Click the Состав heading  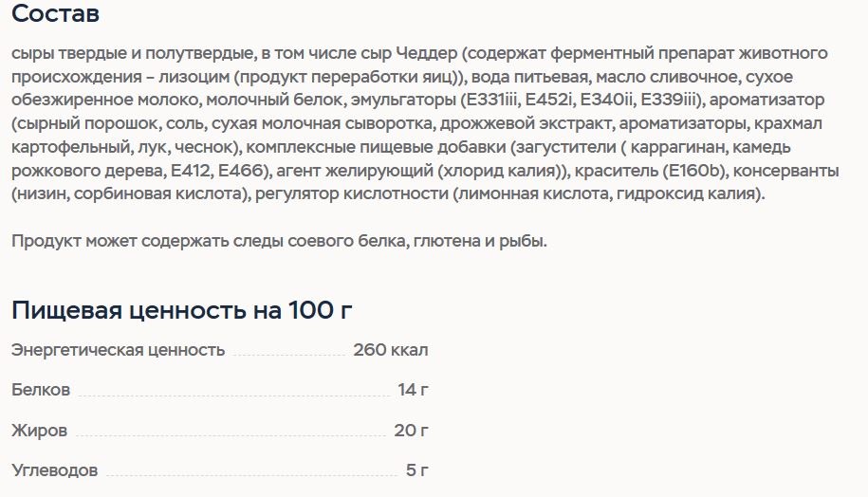click(x=55, y=13)
